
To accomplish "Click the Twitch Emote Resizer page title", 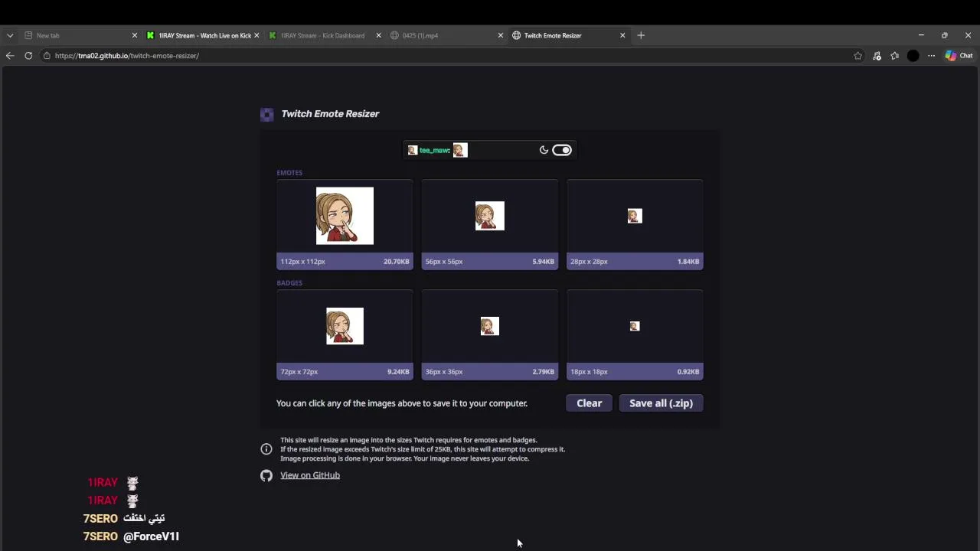I will click(x=330, y=114).
